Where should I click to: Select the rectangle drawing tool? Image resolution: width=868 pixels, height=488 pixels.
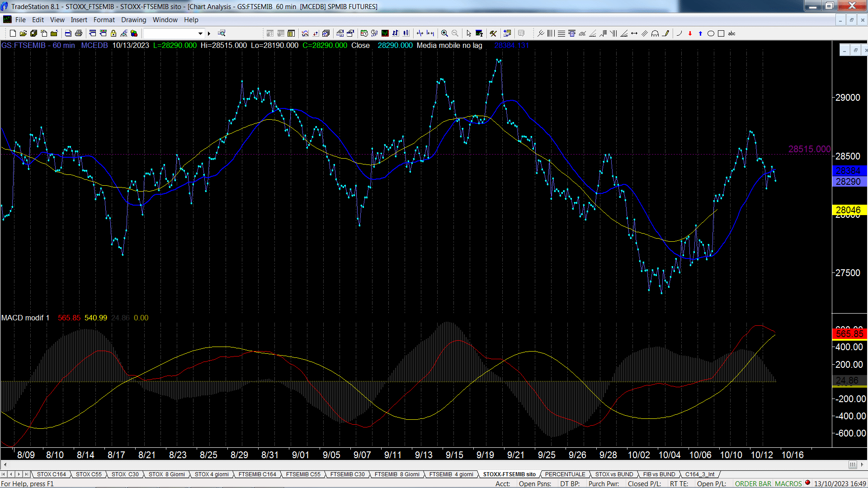(721, 33)
